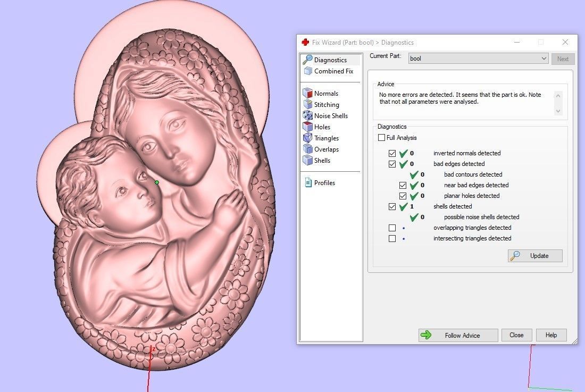The image size is (585, 392).
Task: Click the 'bad contours detected' label
Action: pyautogui.click(x=473, y=174)
